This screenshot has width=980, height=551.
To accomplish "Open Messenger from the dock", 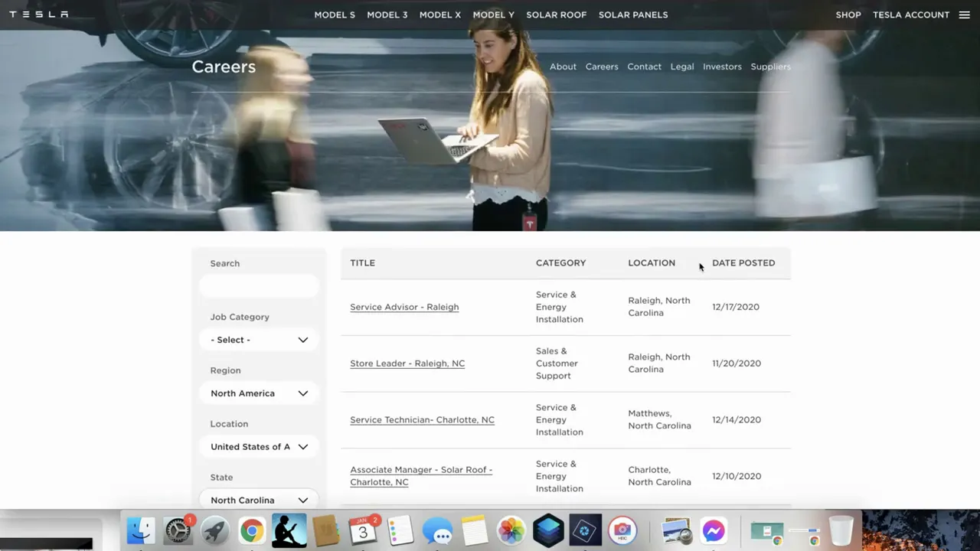I will click(714, 530).
